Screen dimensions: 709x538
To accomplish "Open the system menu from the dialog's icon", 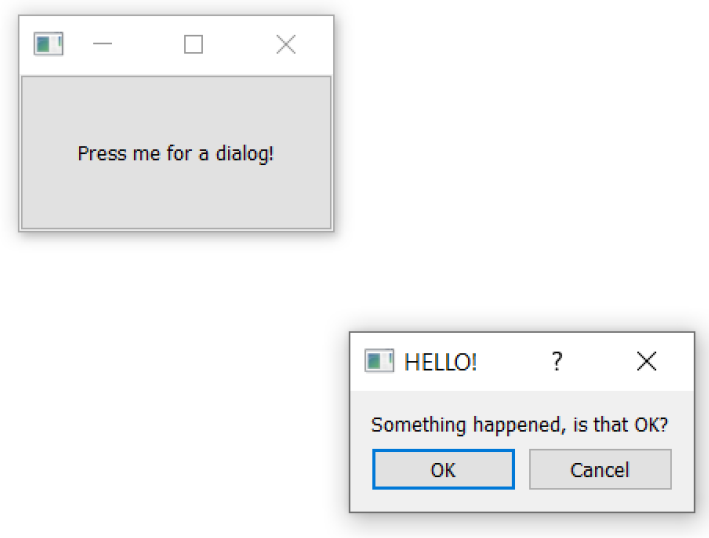I will [x=379, y=361].
